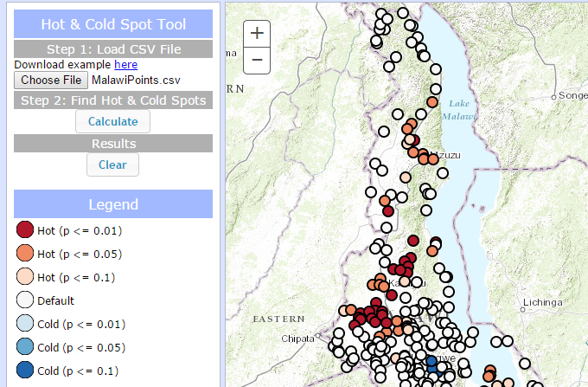This screenshot has width=588, height=387.
Task: Click the white Default legend circle
Action: (x=25, y=300)
